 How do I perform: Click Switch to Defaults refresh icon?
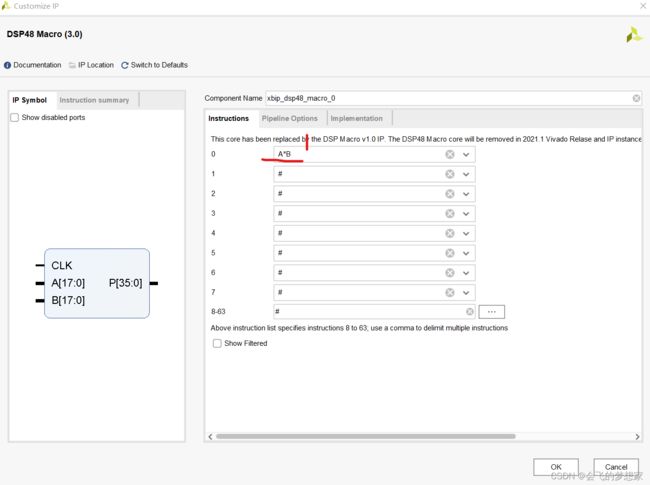click(124, 65)
